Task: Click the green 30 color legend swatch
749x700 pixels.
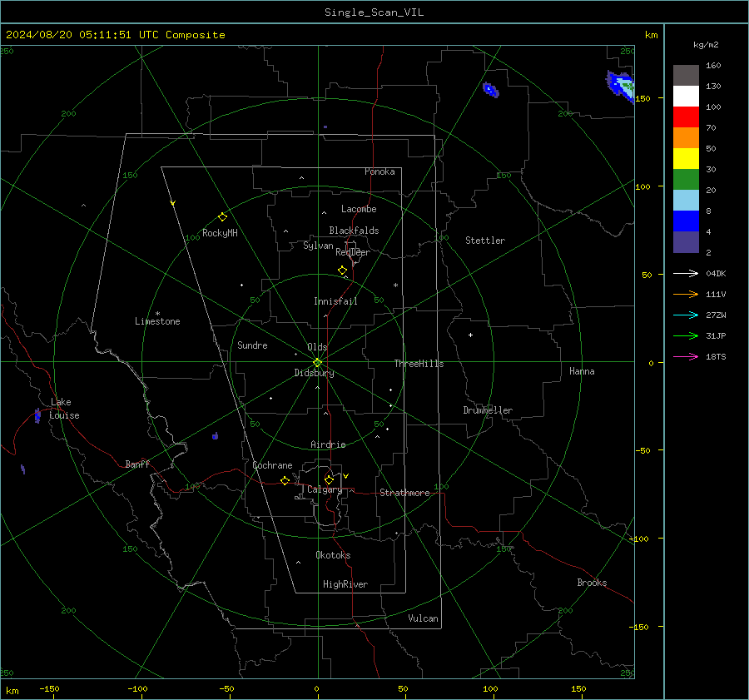Action: 686,179
